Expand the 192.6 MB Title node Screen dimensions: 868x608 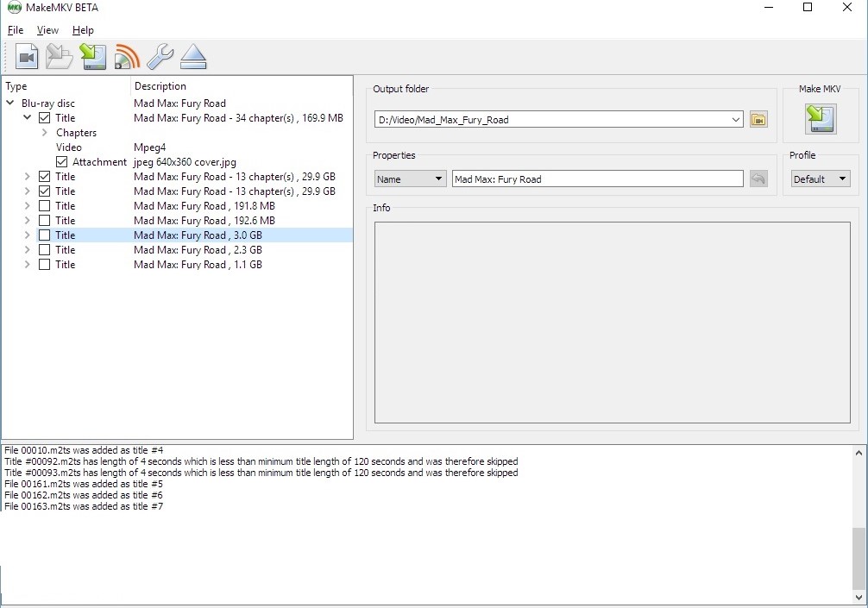pos(27,220)
